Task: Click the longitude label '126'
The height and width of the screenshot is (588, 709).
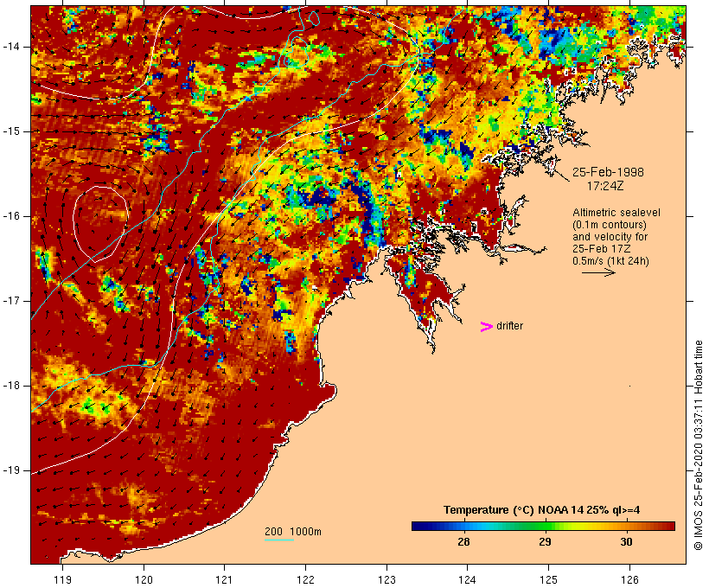Action: (x=629, y=579)
